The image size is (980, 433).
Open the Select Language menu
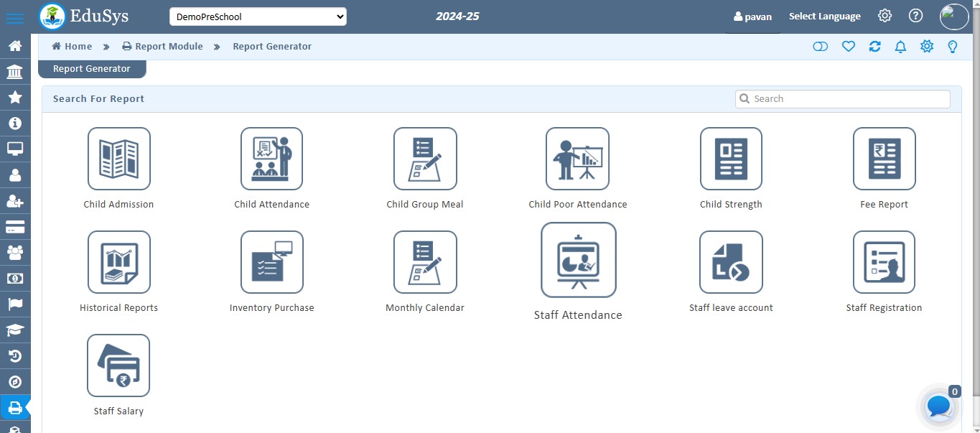point(824,16)
